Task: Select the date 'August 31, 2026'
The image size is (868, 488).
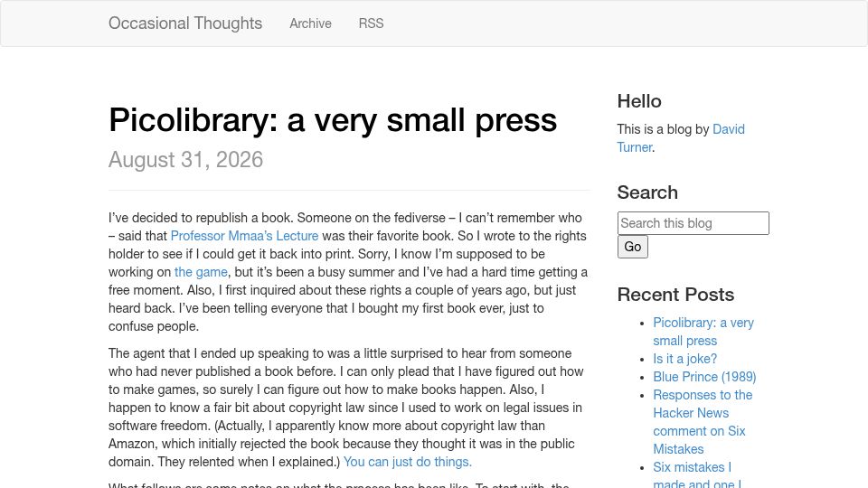Action: coord(185,160)
